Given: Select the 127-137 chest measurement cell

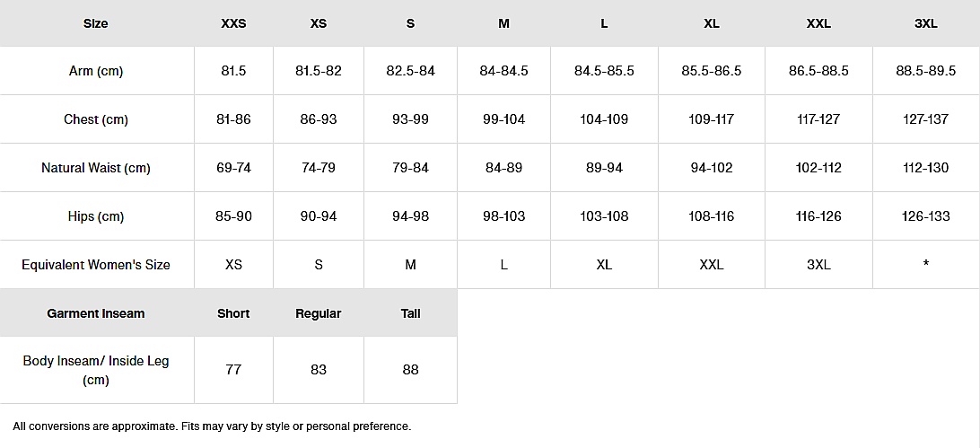Looking at the screenshot, I should coord(925,119).
